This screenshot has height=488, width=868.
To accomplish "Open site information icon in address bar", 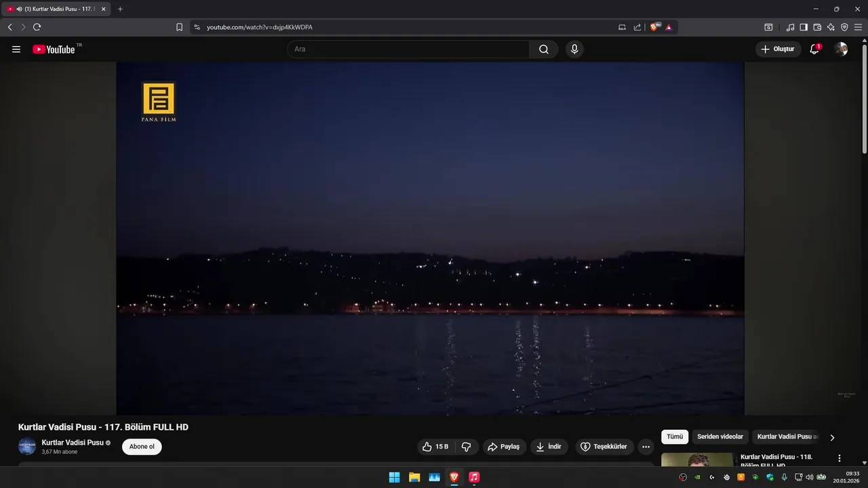I will [197, 27].
